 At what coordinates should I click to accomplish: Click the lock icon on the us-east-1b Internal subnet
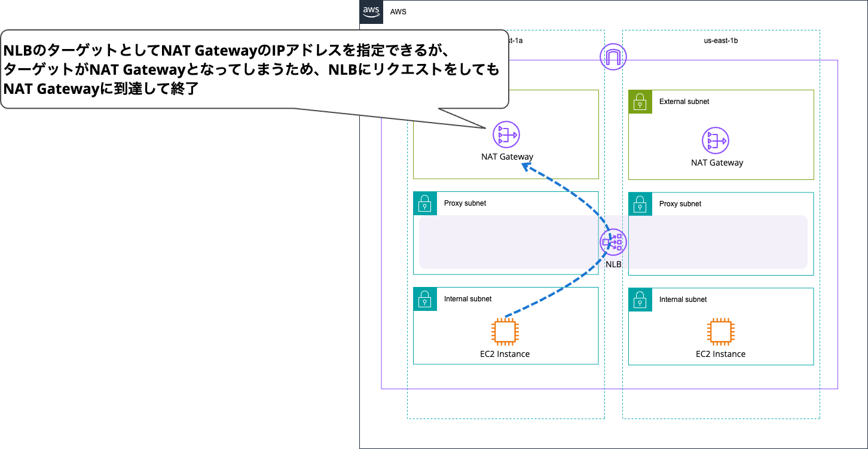(x=640, y=300)
